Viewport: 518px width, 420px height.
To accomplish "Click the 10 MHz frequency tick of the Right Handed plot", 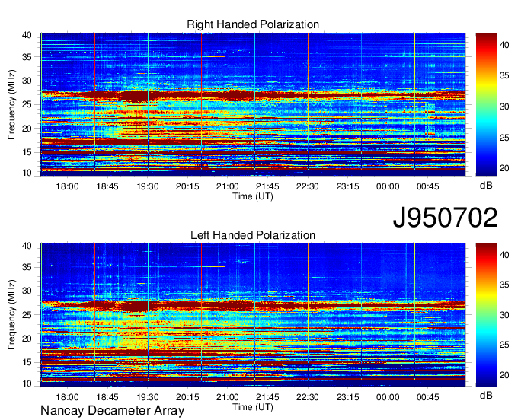I will pos(27,173).
